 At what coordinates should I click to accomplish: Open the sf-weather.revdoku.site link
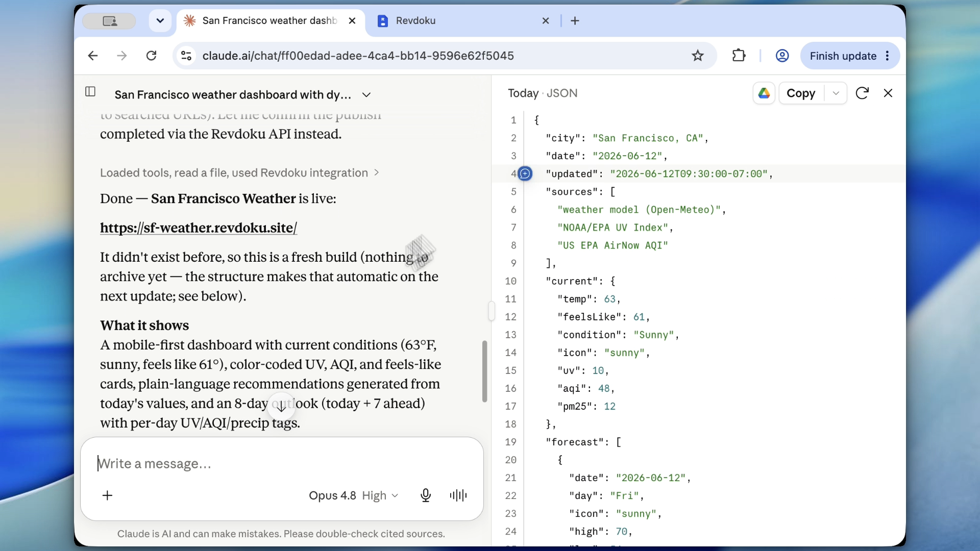(199, 228)
